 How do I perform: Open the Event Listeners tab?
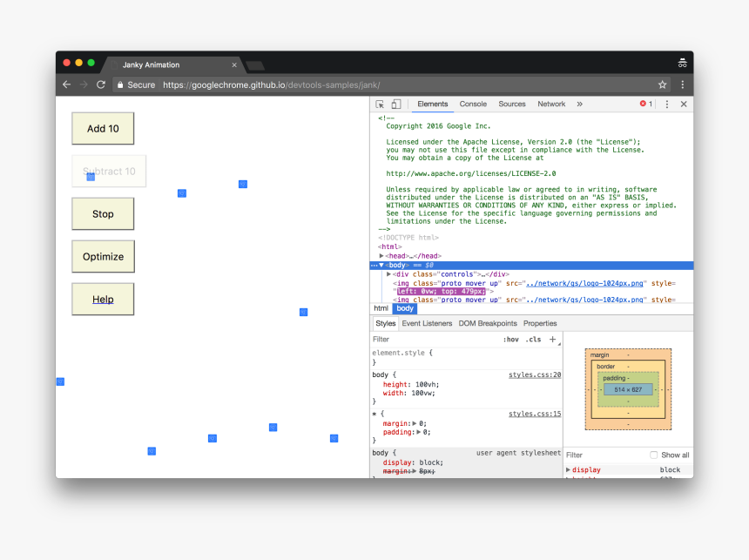point(427,323)
